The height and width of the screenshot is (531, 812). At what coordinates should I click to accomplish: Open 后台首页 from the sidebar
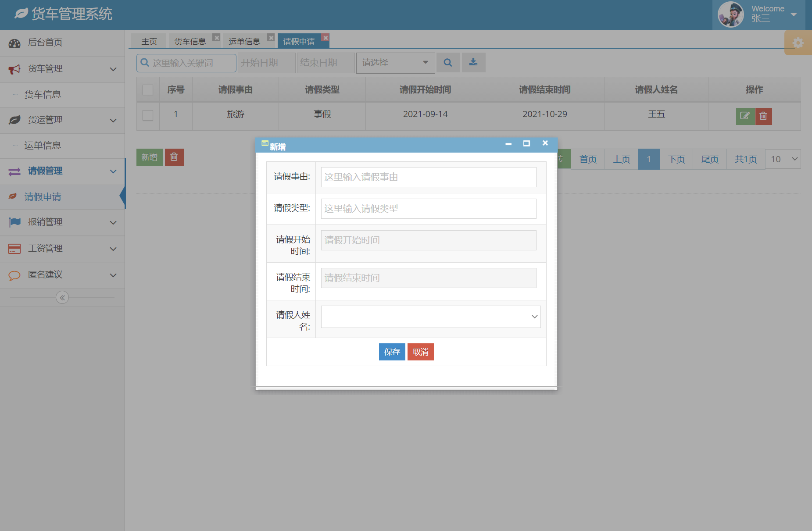[45, 43]
